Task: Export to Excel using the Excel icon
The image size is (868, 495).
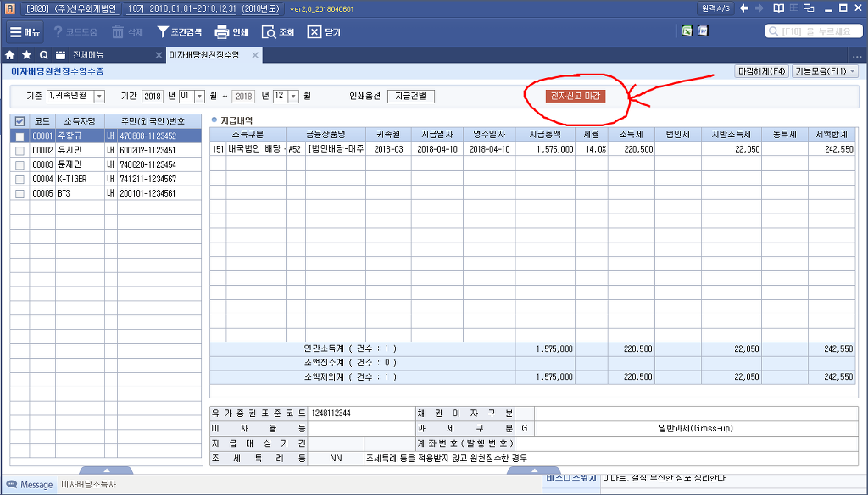Action: click(687, 31)
